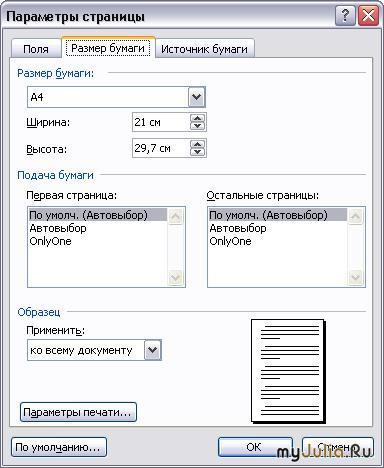The image size is (384, 468).
Task: Increase width with up spinner arrow
Action: [198, 118]
